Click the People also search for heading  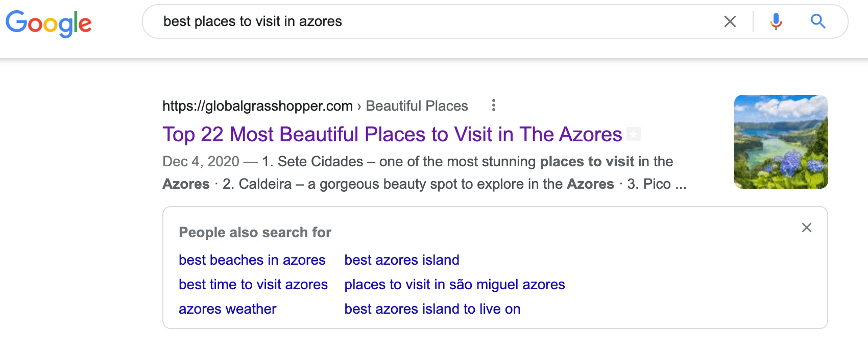(x=255, y=232)
